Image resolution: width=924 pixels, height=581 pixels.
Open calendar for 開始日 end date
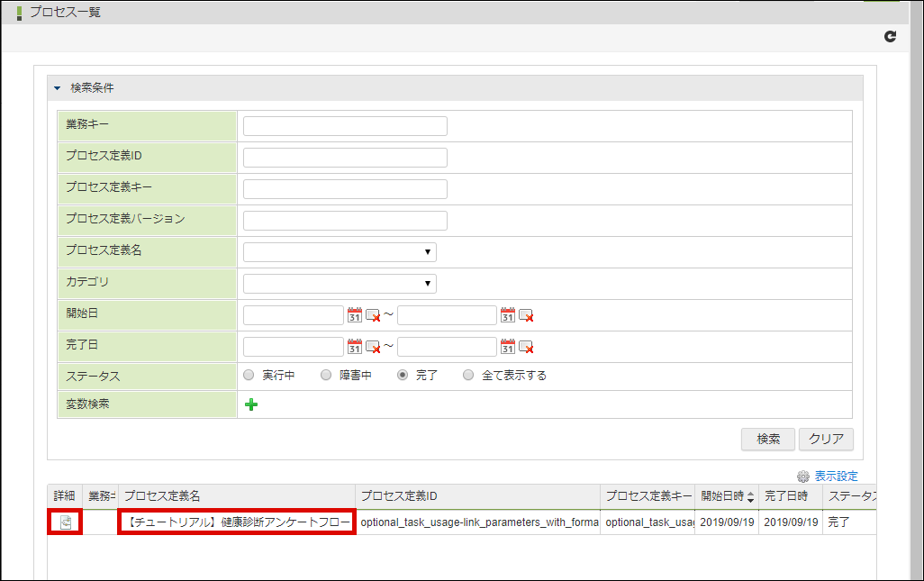pyautogui.click(x=508, y=315)
